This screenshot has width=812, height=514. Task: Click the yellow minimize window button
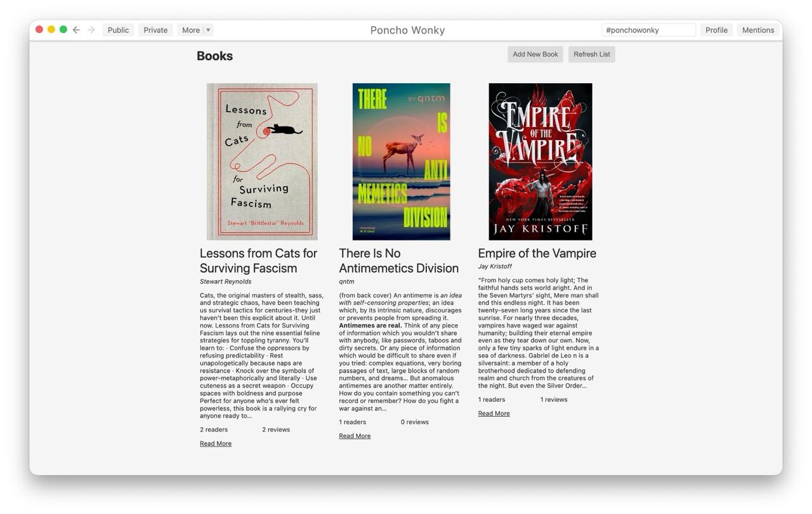(51, 29)
